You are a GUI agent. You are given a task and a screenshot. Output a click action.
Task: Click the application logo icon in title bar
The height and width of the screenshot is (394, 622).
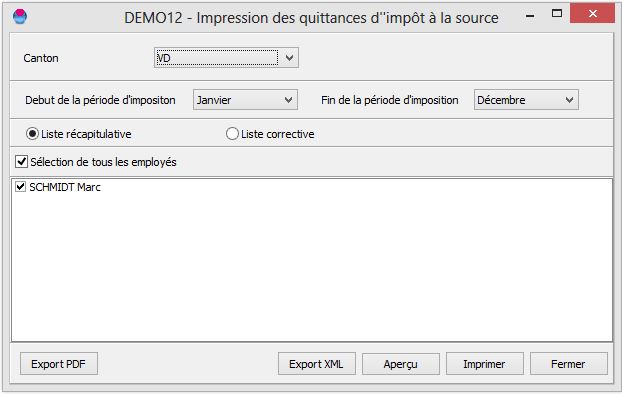click(20, 17)
